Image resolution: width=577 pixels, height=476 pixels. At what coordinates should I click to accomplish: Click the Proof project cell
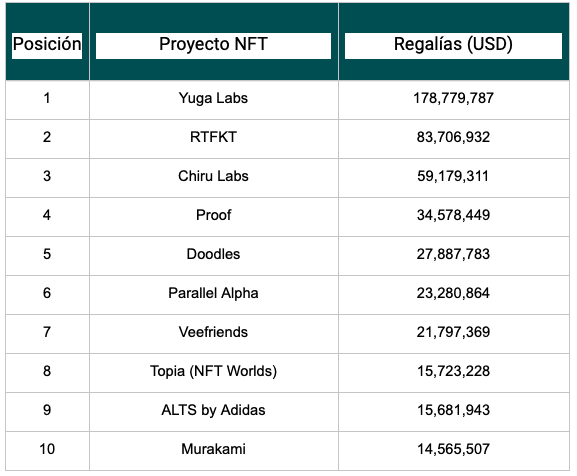click(x=214, y=217)
